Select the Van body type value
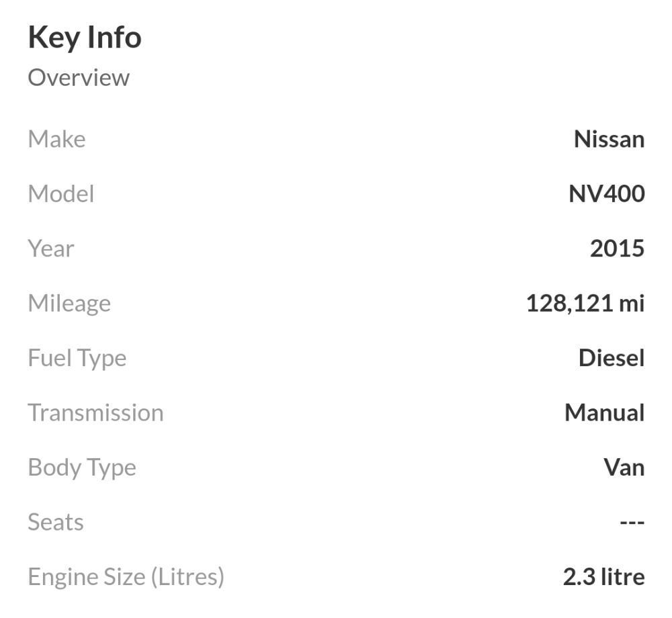 click(x=624, y=468)
